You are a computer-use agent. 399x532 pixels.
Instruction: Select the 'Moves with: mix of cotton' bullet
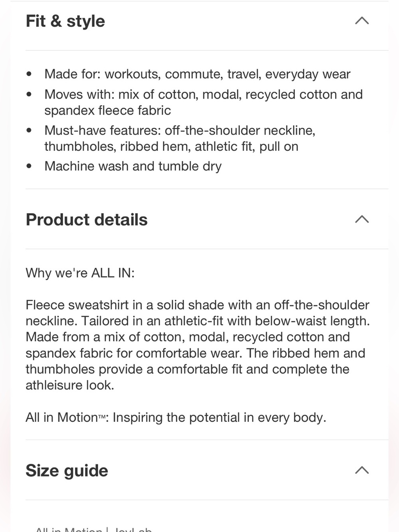203,102
